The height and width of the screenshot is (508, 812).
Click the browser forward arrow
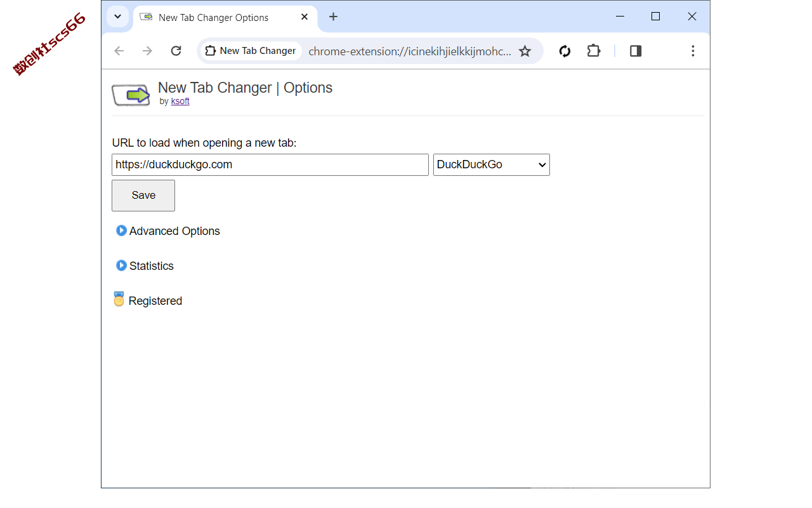147,51
